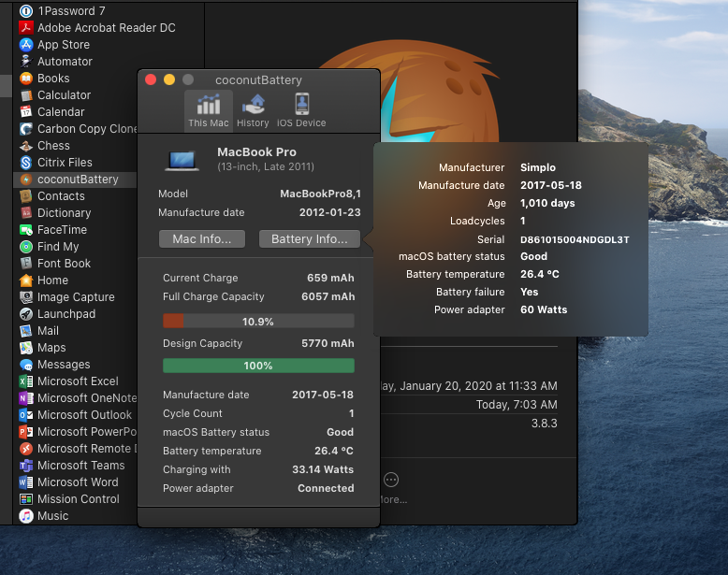Switch to the iOS Device tab
Image resolution: width=728 pixels, height=575 pixels.
tap(302, 111)
